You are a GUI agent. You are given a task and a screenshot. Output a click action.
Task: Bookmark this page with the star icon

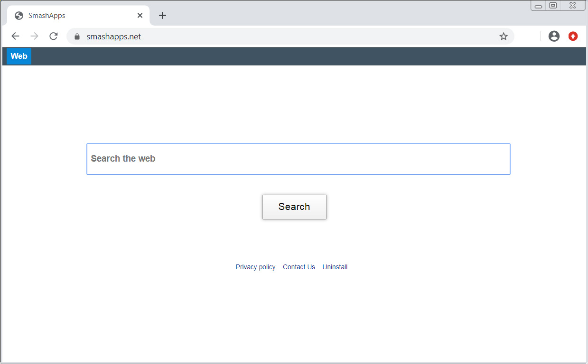point(504,36)
